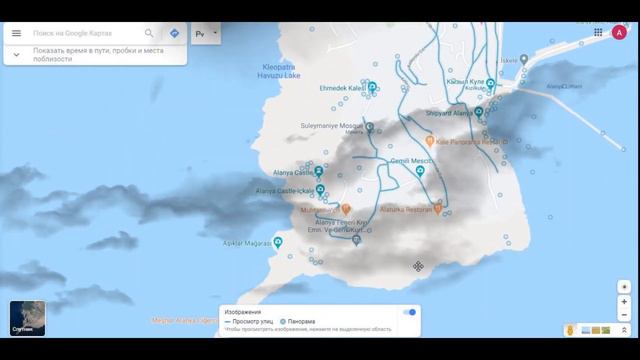Open the Google apps grid
Viewport: 640px width, 360px height.
[598, 32]
